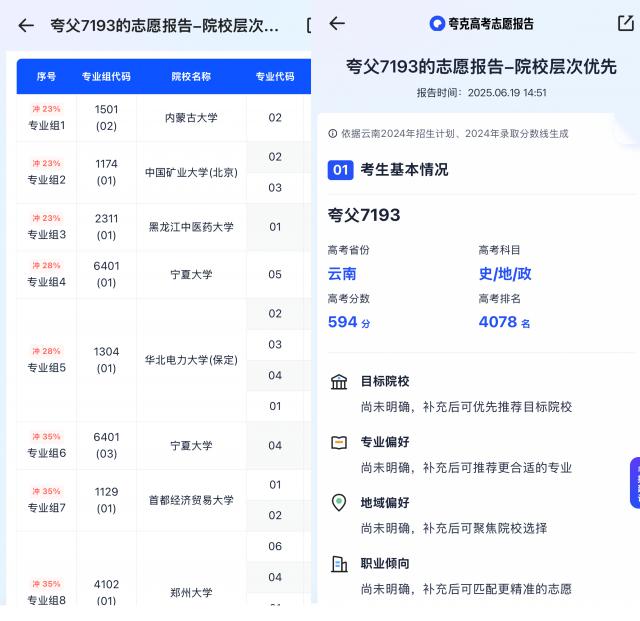
Task: Select the 华北电力大学(保定) cell
Action: click(x=191, y=360)
